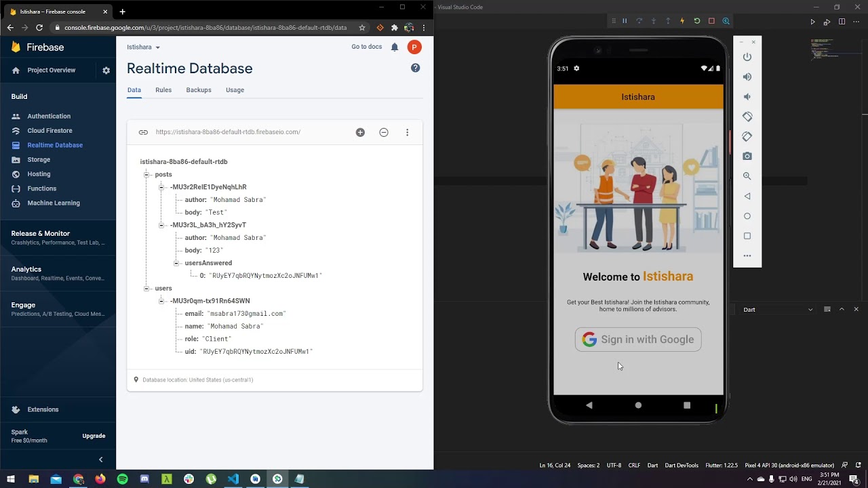The width and height of the screenshot is (868, 488).
Task: Collapse the -MU3r3L_bA3h_hY2SyvT post node
Action: [161, 225]
